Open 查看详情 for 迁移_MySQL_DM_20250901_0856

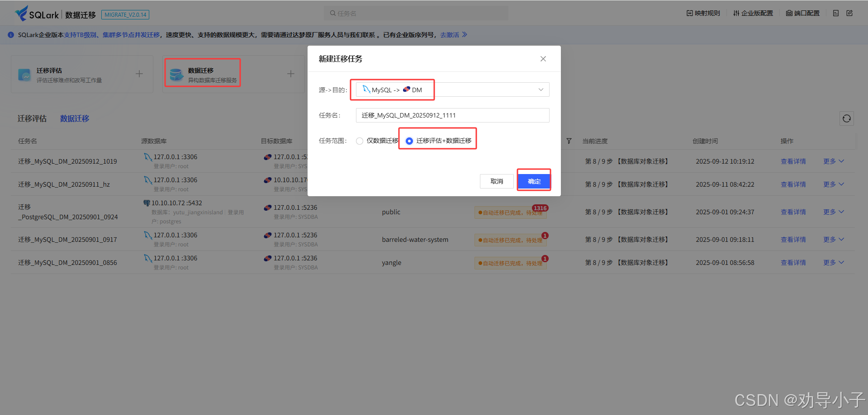click(793, 263)
